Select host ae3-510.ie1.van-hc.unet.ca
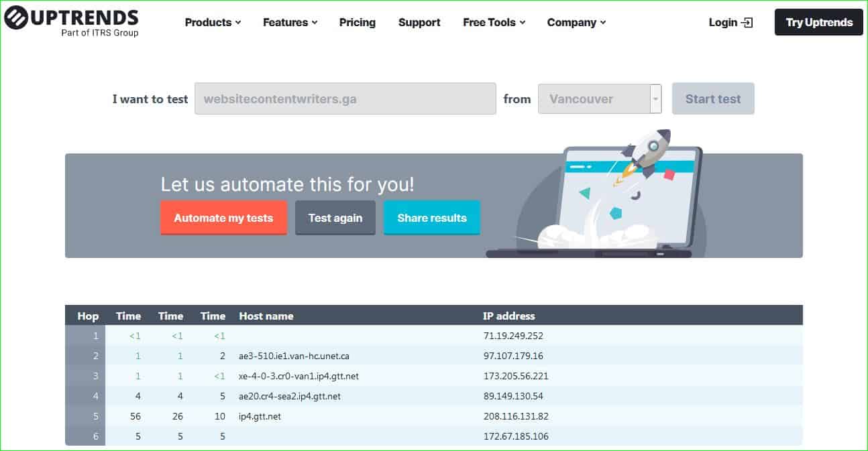 coord(294,356)
